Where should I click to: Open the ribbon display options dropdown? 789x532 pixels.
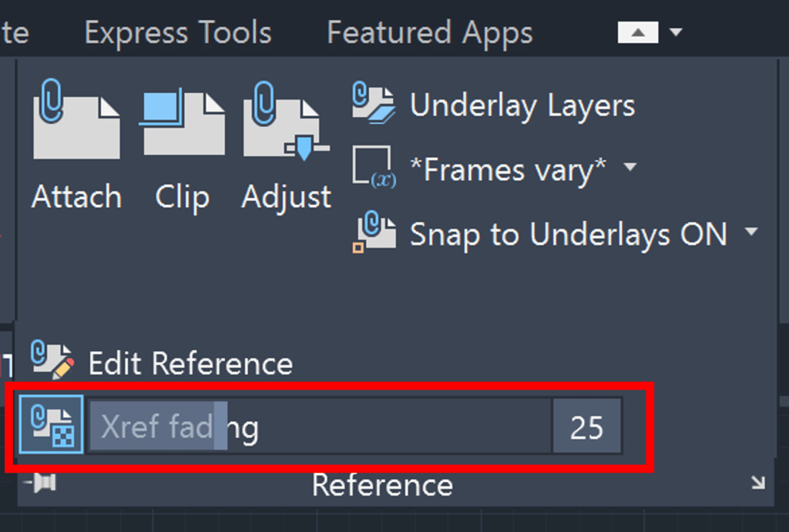(677, 32)
